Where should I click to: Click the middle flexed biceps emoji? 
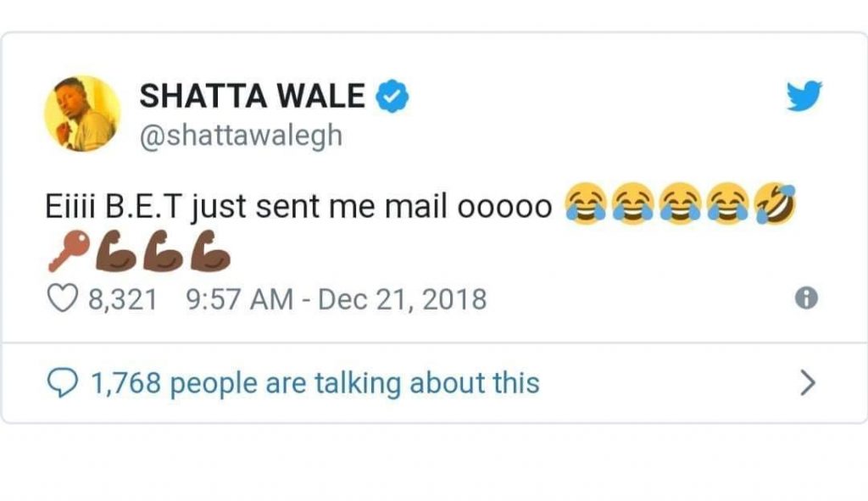(x=164, y=251)
